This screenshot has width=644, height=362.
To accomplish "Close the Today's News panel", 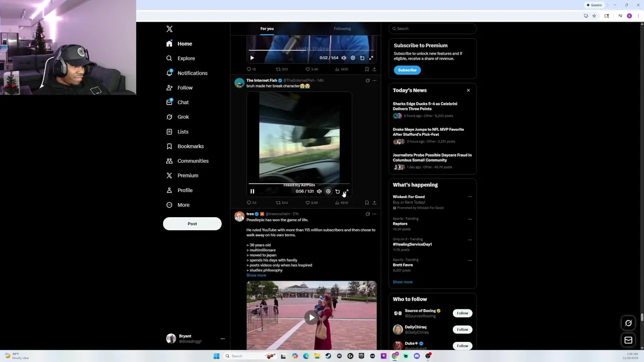I will [468, 90].
